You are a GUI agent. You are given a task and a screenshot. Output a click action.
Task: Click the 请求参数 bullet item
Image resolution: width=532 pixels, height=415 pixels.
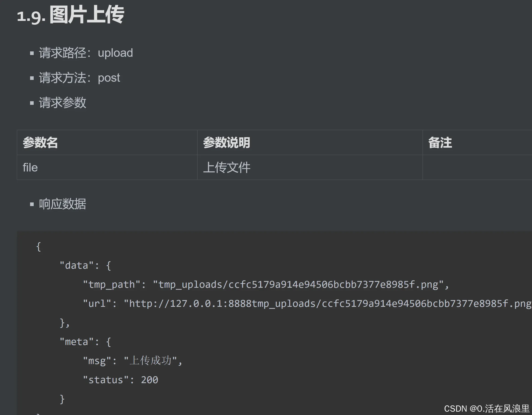[x=62, y=103]
